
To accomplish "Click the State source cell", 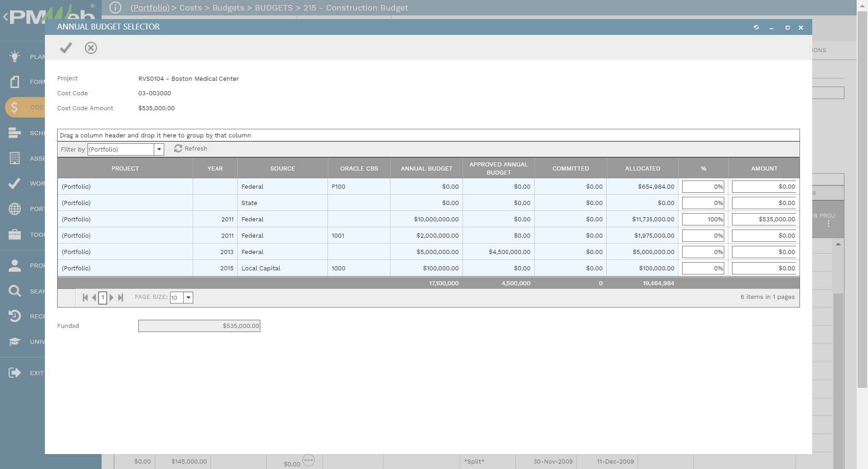I will (x=283, y=203).
